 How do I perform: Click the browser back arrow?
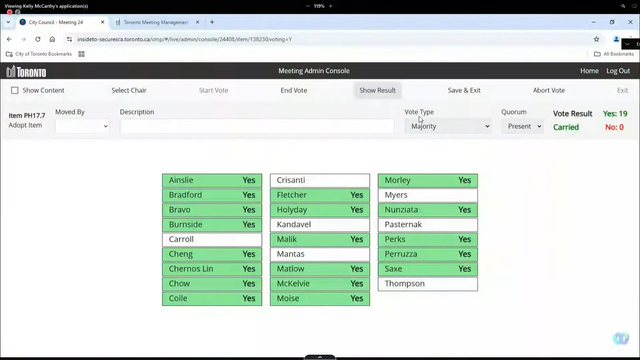[9, 39]
